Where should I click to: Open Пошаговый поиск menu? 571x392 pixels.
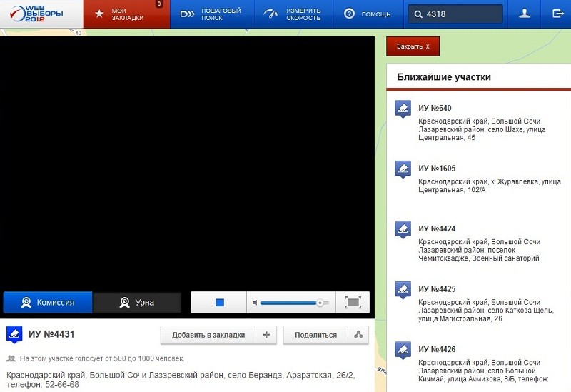(211, 14)
